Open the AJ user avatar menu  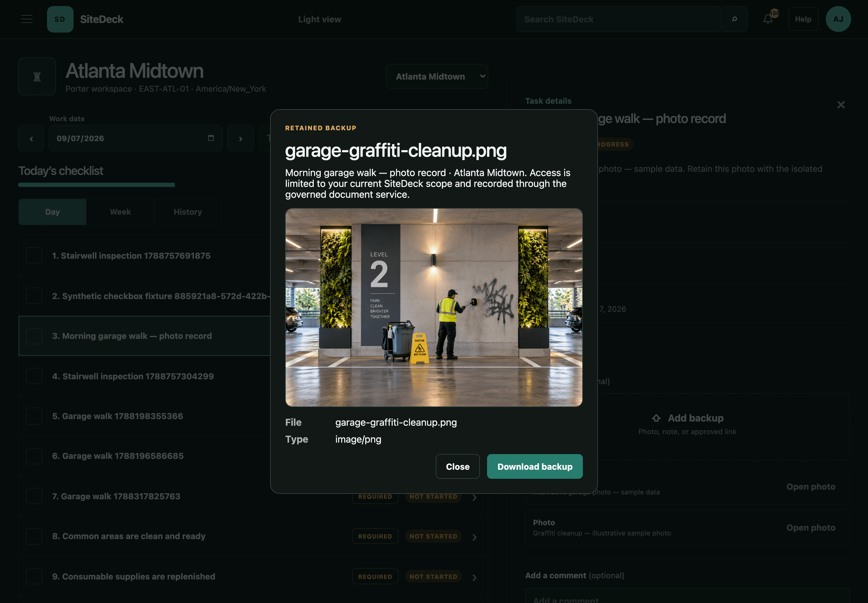[838, 19]
